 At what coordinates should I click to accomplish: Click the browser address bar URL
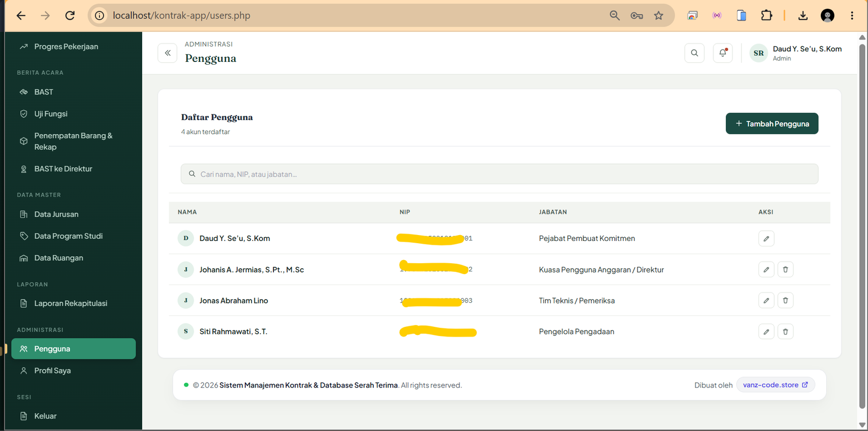(181, 15)
